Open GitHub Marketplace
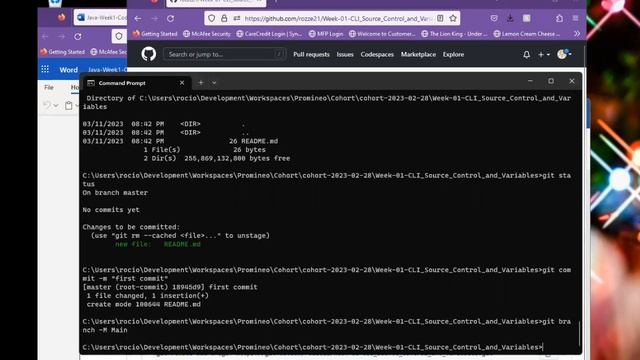This screenshot has width=640, height=360. [x=418, y=54]
